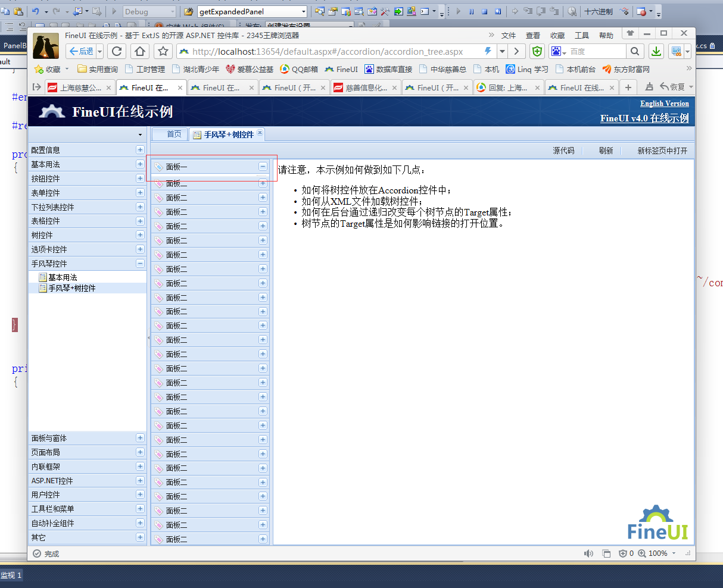Expand the ASP.NET控件 accordion panel
The image size is (723, 588).
(x=140, y=481)
